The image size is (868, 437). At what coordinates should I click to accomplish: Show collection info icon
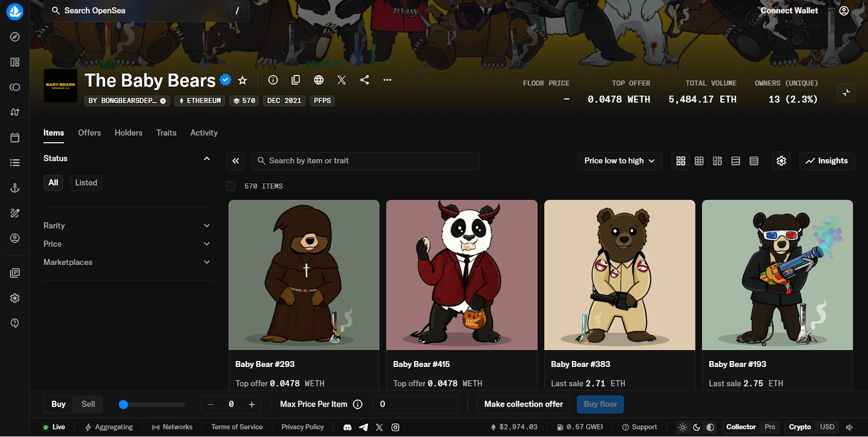coord(273,80)
